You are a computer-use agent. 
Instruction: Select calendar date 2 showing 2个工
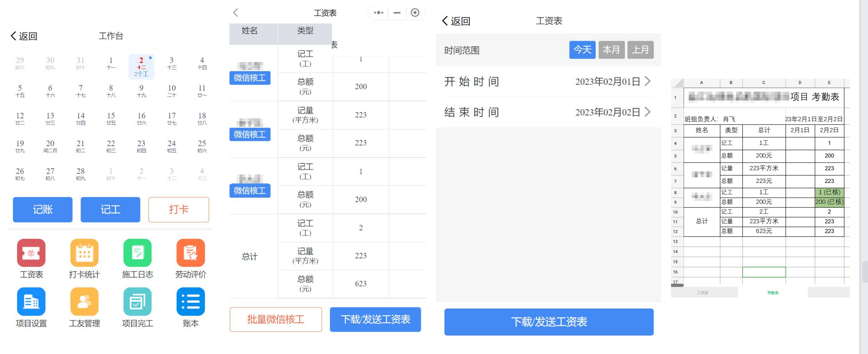(x=141, y=67)
